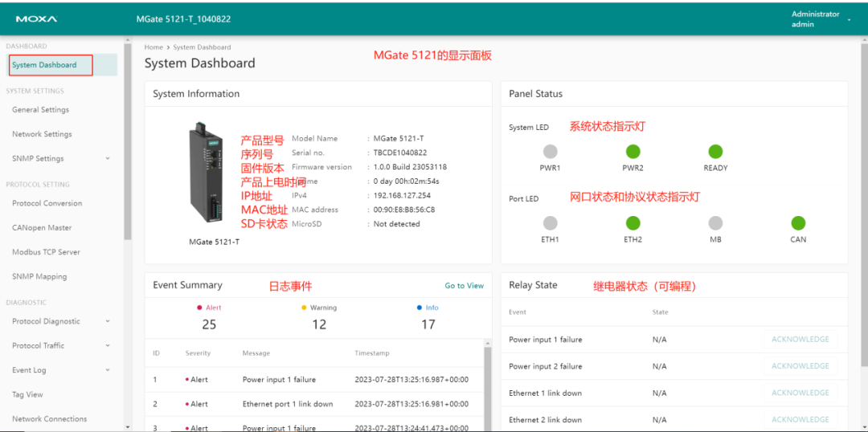Click the MAC address 00:90:E8:B8:56:C8

(x=404, y=210)
